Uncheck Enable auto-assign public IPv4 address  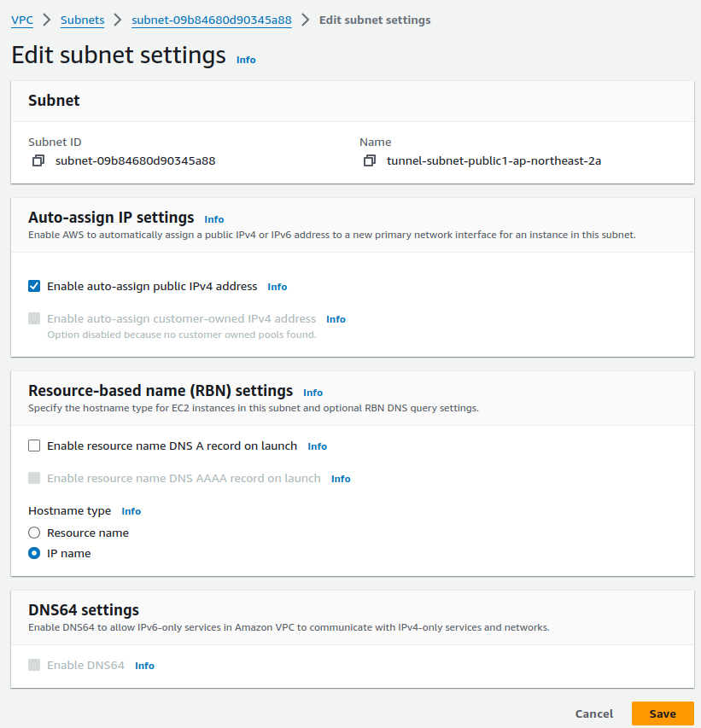(34, 286)
